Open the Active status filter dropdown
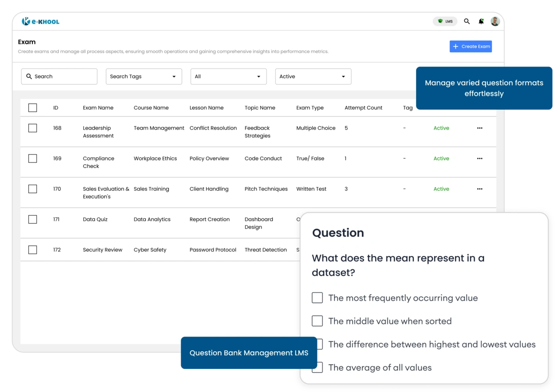 313,76
